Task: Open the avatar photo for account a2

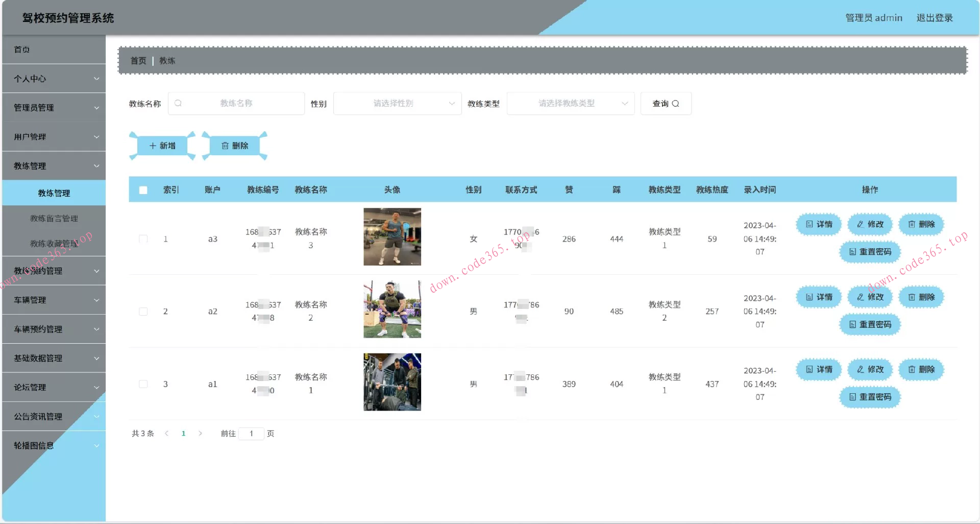Action: pos(392,309)
